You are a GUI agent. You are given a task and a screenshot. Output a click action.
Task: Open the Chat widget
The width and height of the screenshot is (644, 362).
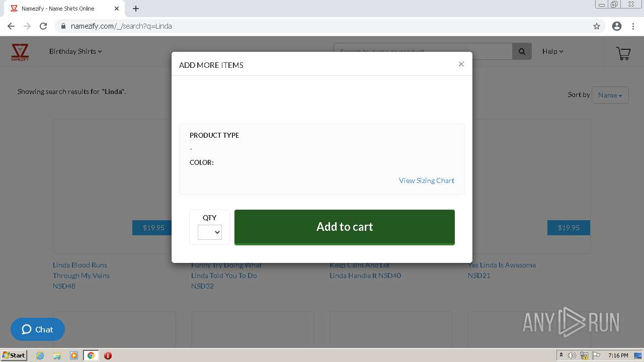38,329
